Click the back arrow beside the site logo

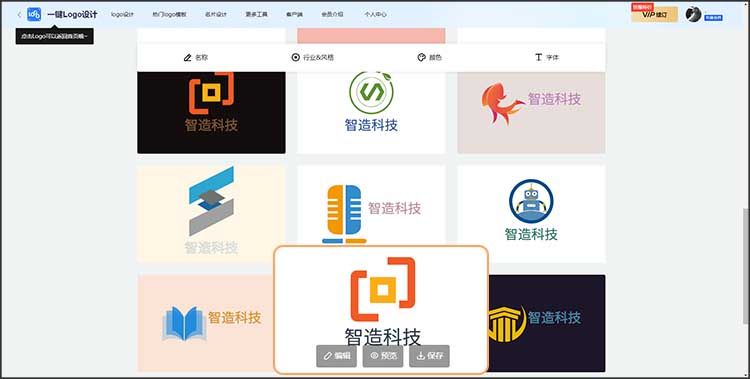[19, 15]
